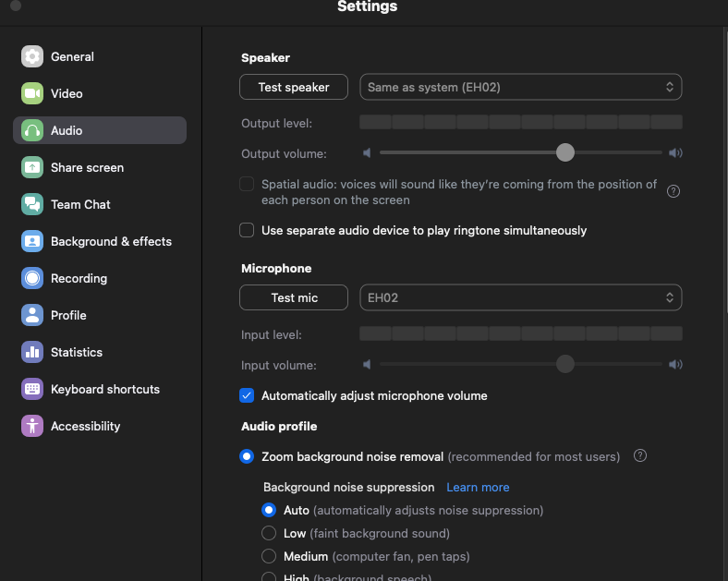Click the Background & effects label
This screenshot has width=728, height=581.
(112, 241)
